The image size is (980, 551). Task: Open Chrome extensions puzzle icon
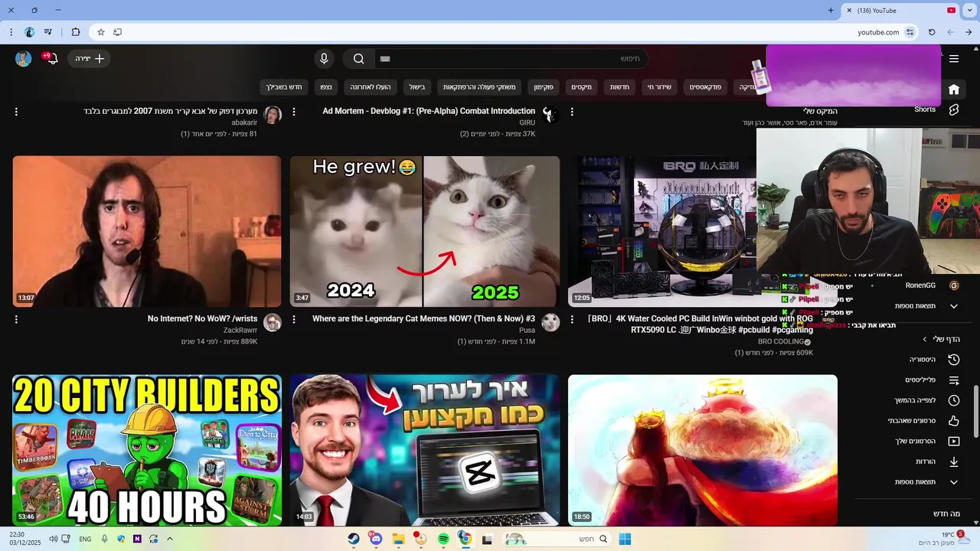pos(75,32)
